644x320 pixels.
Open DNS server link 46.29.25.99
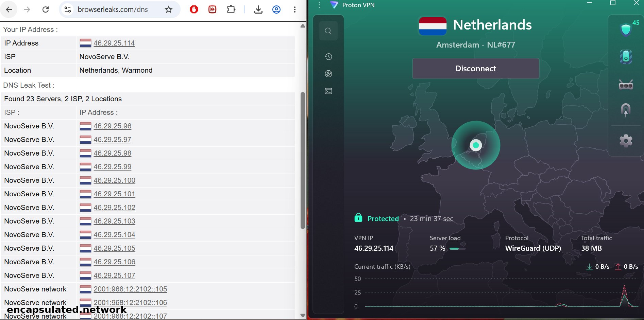pos(113,167)
